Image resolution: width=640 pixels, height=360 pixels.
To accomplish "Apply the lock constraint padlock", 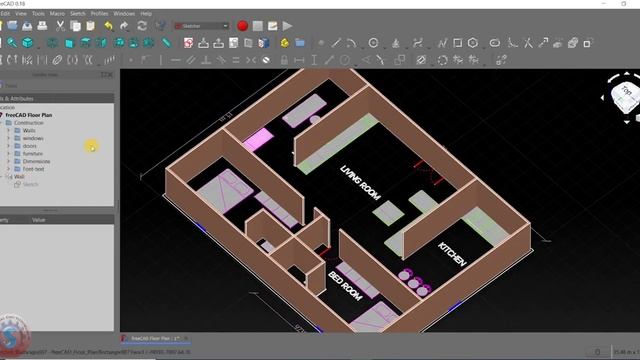I will [284, 60].
